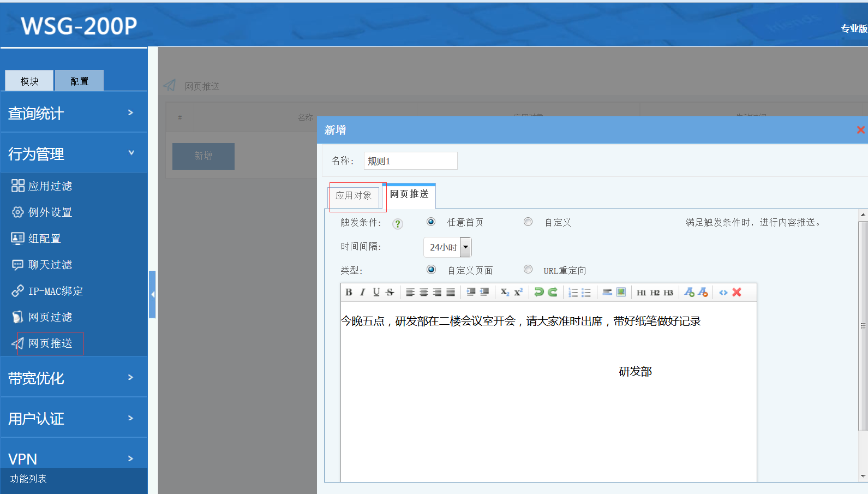The image size is (868, 494).
Task: Switch to the 应用对象 tab
Action: pyautogui.click(x=354, y=196)
